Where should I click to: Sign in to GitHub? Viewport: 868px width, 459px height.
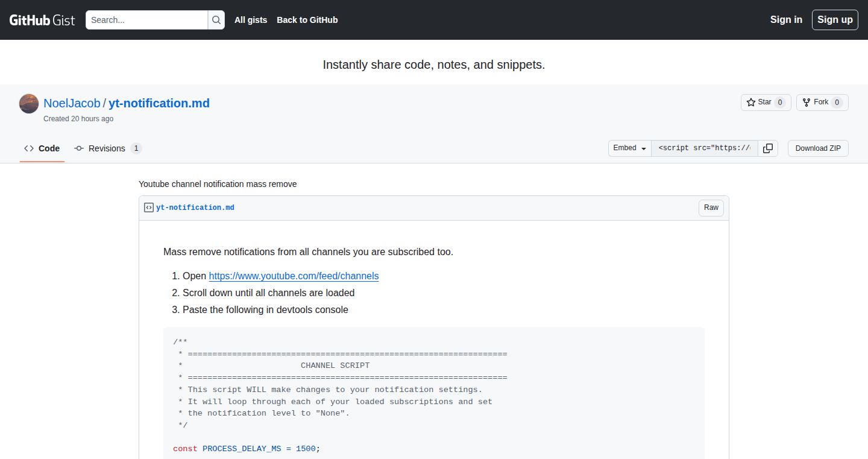coord(786,20)
